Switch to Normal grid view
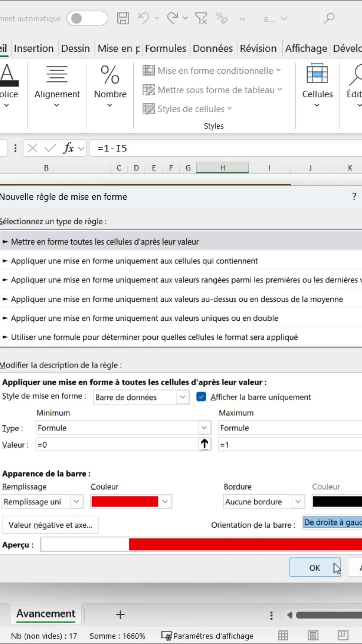 [283, 635]
